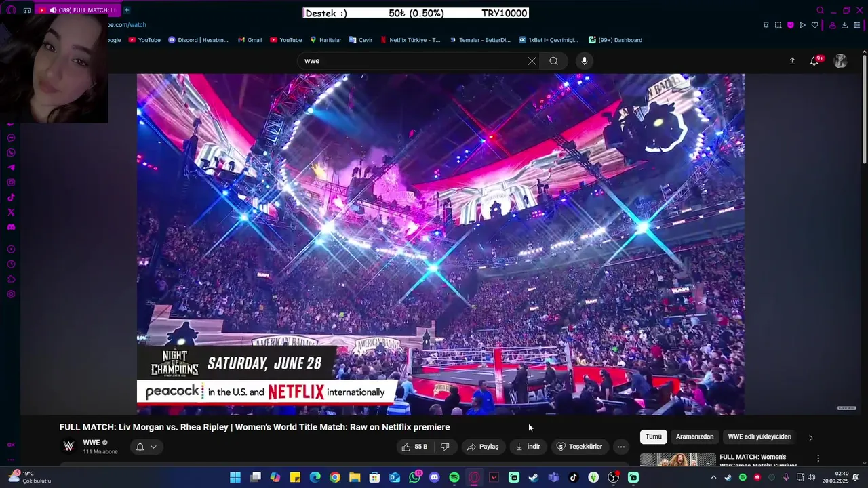
Task: Open Messenger in the Opera GX sidebar
Action: pyautogui.click(x=11, y=138)
